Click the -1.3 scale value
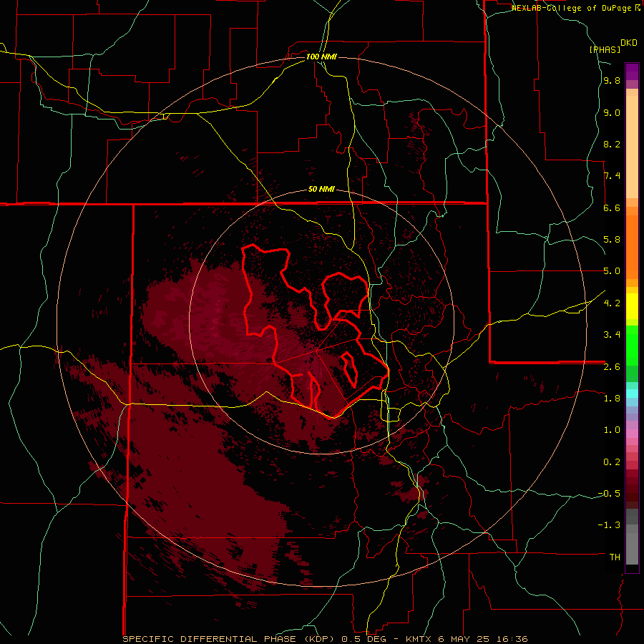644x644 pixels. click(x=609, y=525)
